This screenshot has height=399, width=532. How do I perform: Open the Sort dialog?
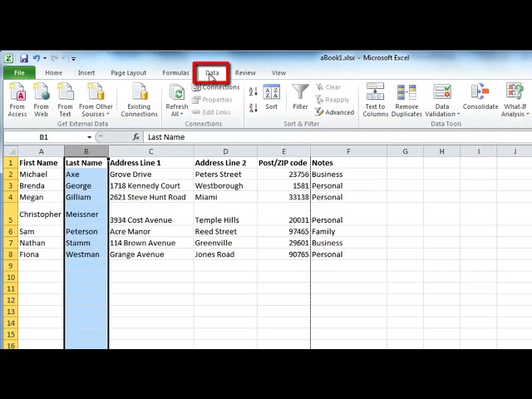click(272, 97)
